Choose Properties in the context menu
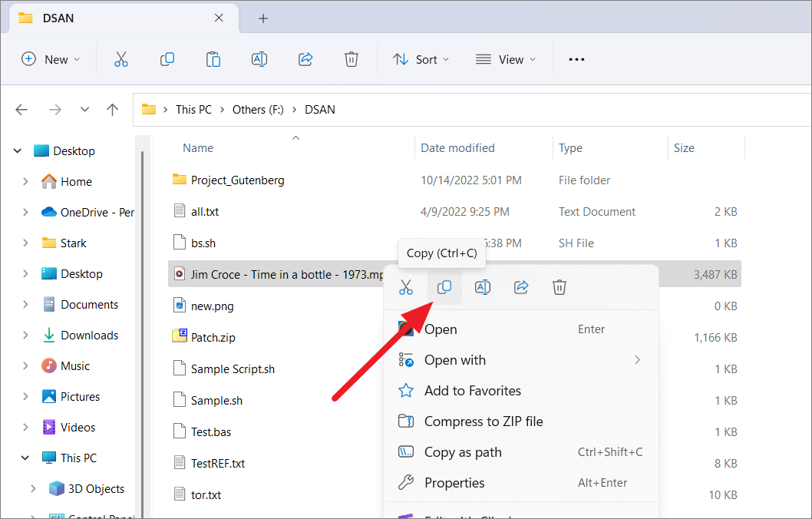This screenshot has height=519, width=812. (521, 483)
